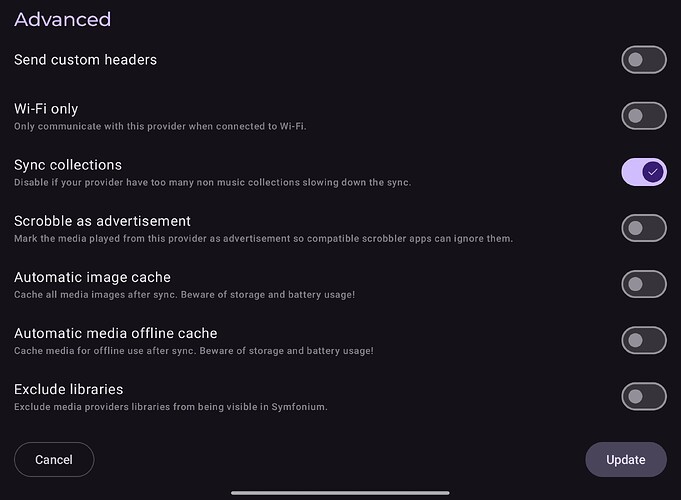
Task: Turn on the Wi-Fi only toggle
Action: coord(644,116)
